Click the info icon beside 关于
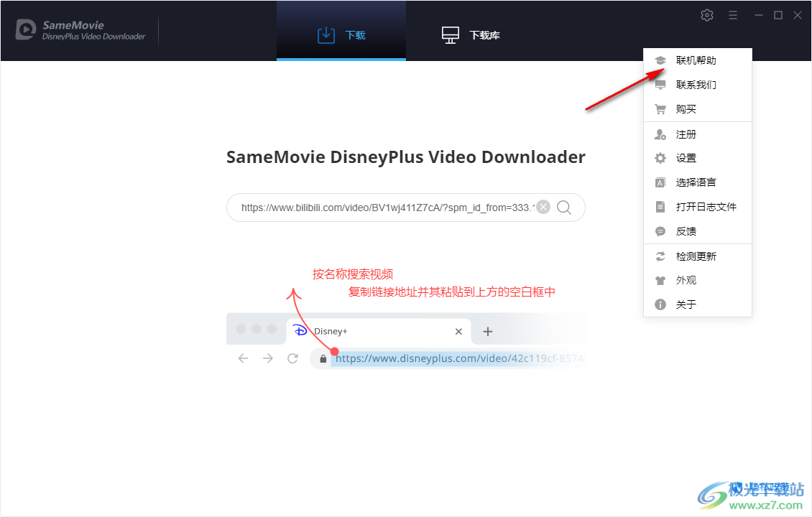 click(660, 304)
